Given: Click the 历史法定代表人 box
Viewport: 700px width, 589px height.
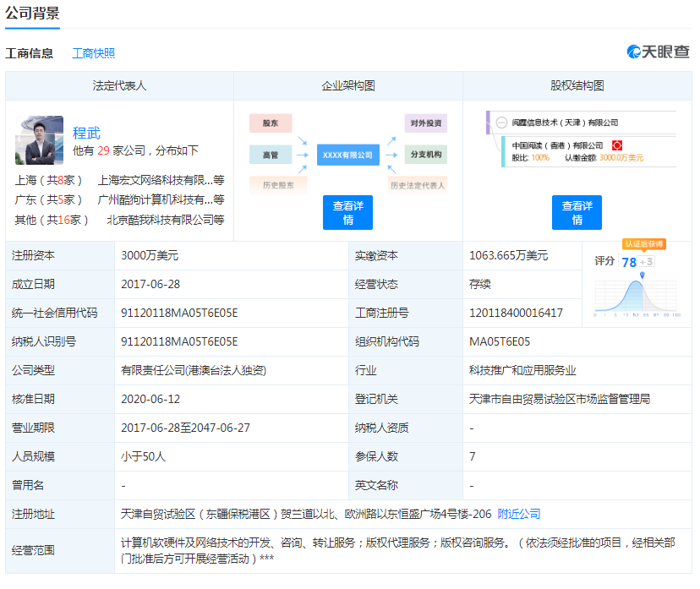Looking at the screenshot, I should coord(418,185).
